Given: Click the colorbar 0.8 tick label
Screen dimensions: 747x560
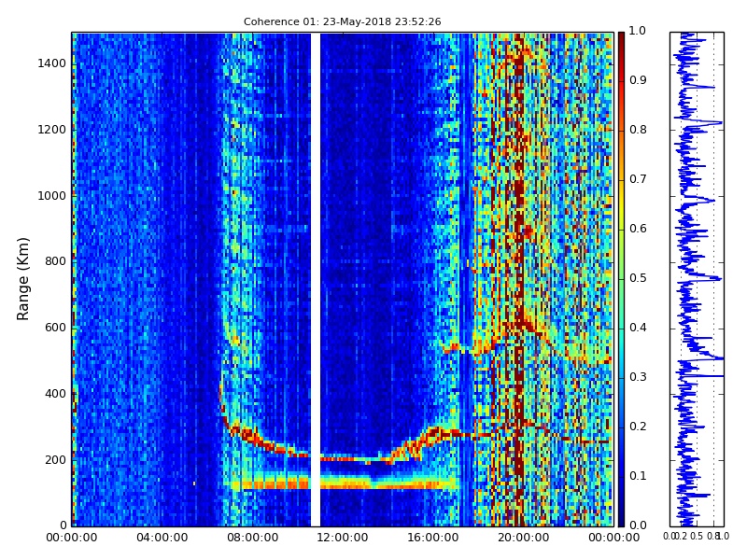Looking at the screenshot, I should point(638,130).
